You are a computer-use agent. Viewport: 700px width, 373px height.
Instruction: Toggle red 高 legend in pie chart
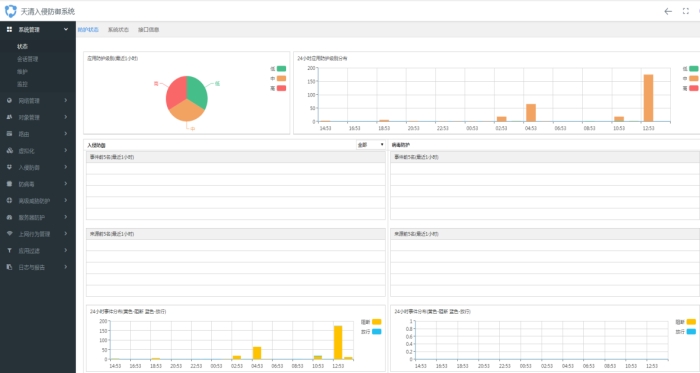point(281,88)
